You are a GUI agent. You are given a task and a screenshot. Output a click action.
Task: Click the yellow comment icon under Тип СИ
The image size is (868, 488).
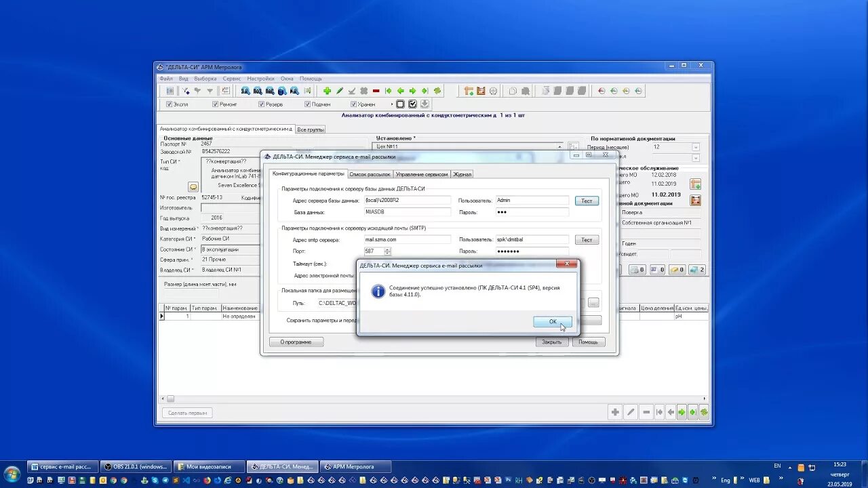tap(193, 186)
